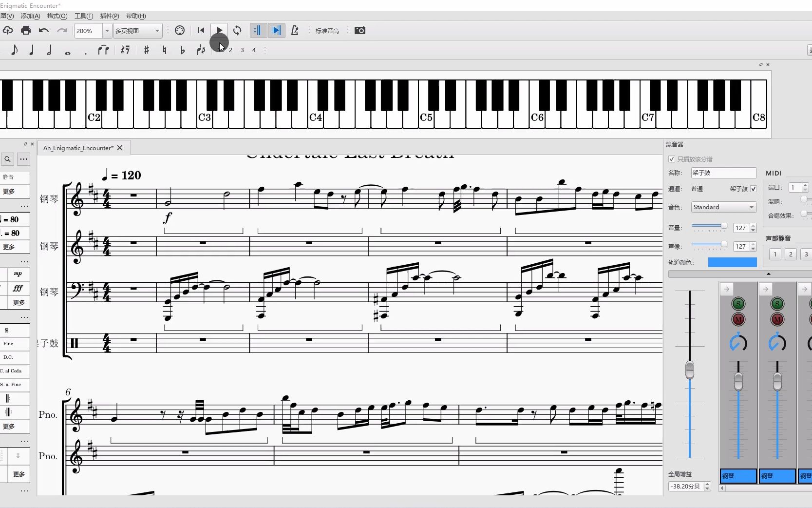Open the 音色 Standard dropdown
This screenshot has height=508, width=812.
(723, 207)
